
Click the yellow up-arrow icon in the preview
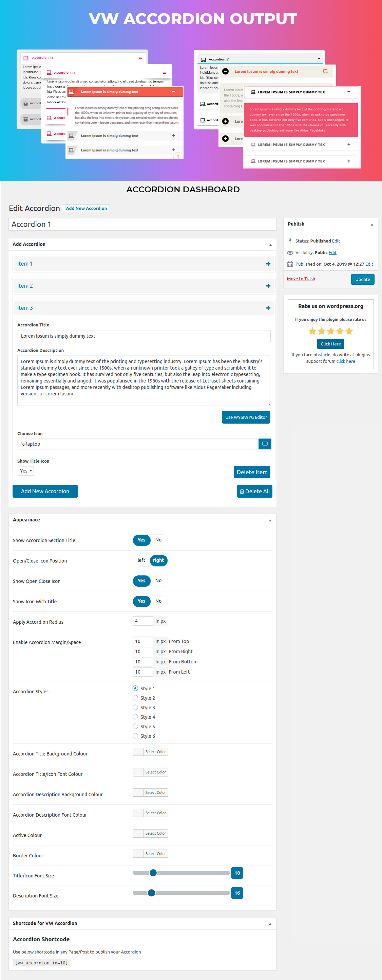(x=178, y=156)
